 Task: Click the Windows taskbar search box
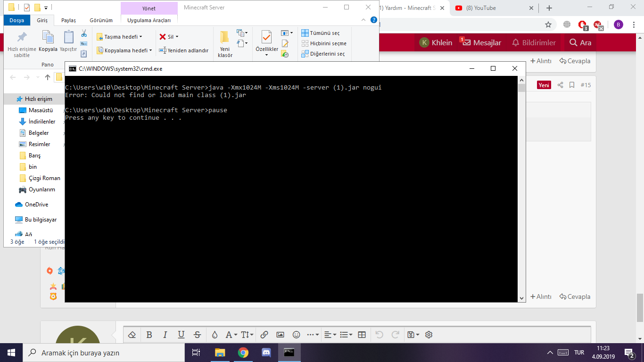tap(105, 353)
